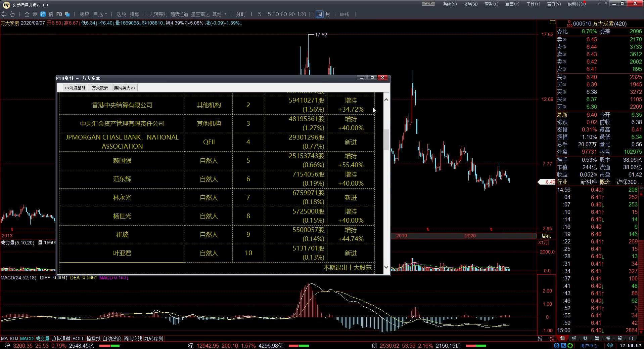The height and width of the screenshot is (349, 644).
Task: Click the signal antenna status icon
Action: tap(610, 345)
